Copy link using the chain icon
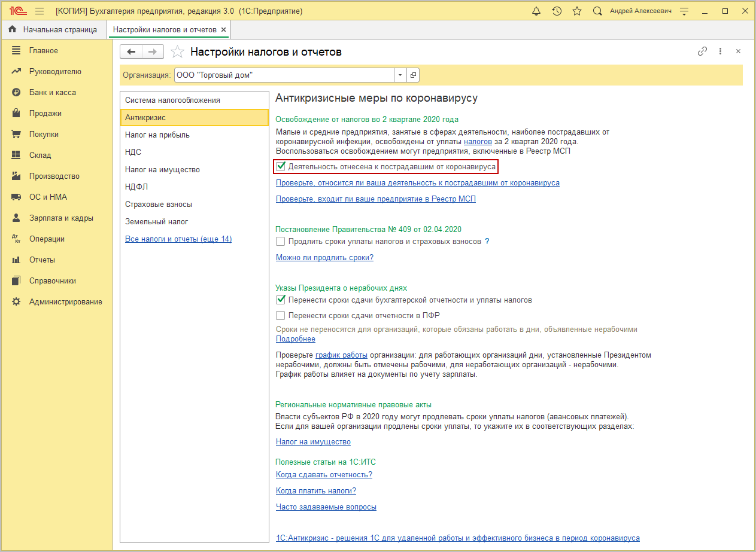This screenshot has height=552, width=756. pyautogui.click(x=702, y=51)
